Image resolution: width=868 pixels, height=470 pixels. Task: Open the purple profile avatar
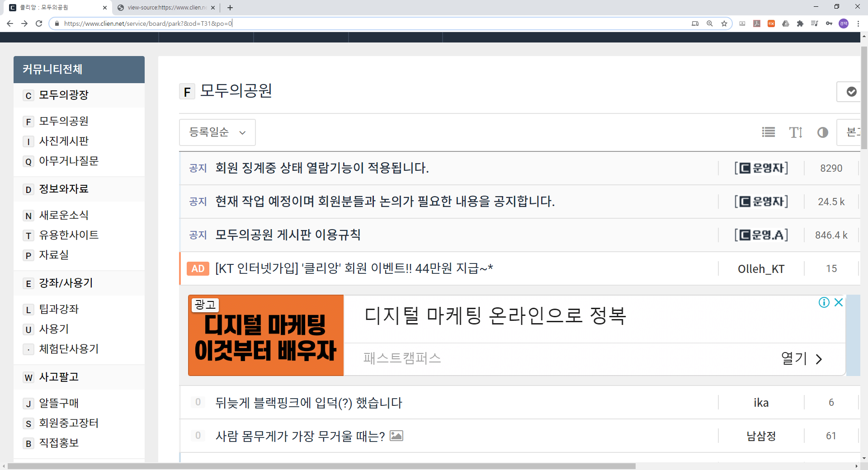(x=844, y=23)
